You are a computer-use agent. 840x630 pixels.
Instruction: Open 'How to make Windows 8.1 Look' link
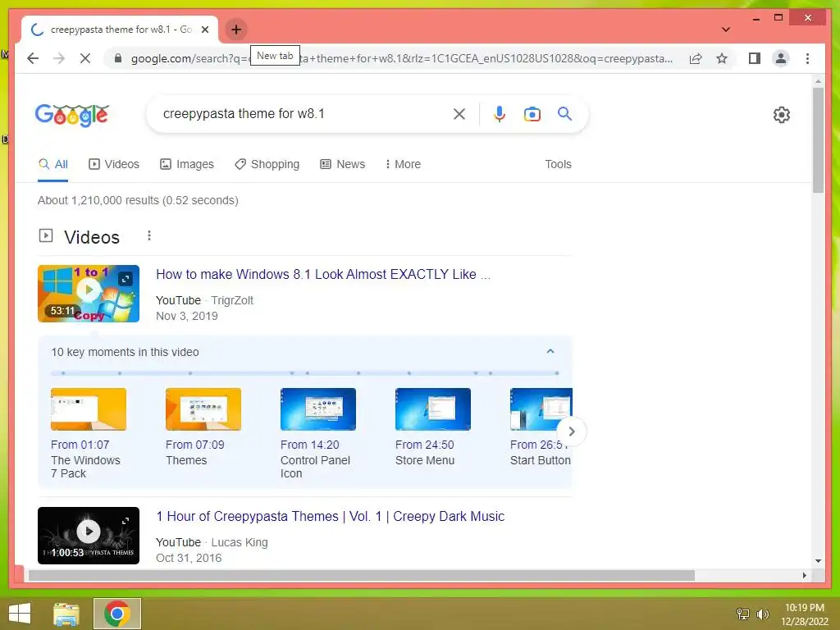coord(323,274)
